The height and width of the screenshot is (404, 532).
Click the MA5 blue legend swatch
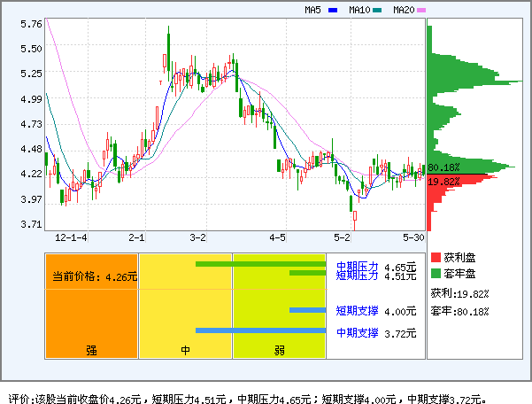point(333,10)
